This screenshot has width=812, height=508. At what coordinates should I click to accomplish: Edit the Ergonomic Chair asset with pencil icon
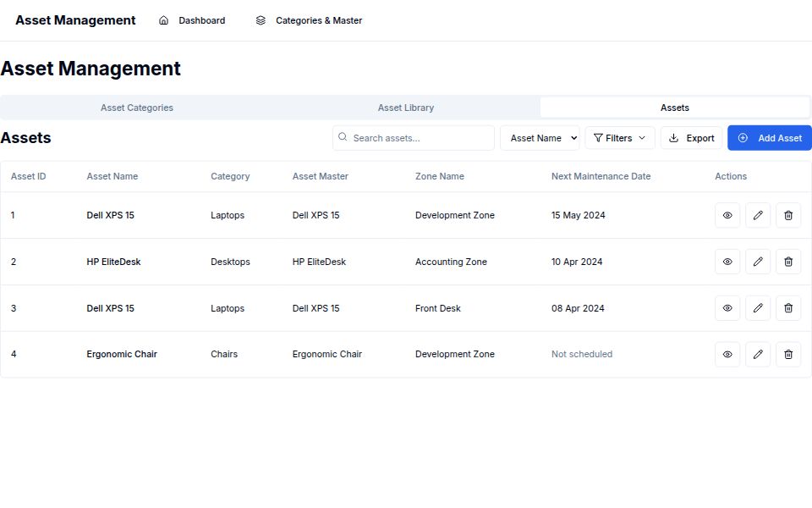[757, 355]
